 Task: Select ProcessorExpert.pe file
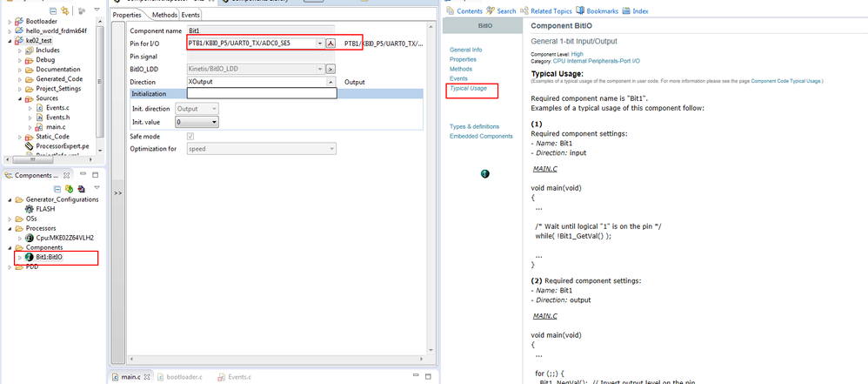(62, 146)
